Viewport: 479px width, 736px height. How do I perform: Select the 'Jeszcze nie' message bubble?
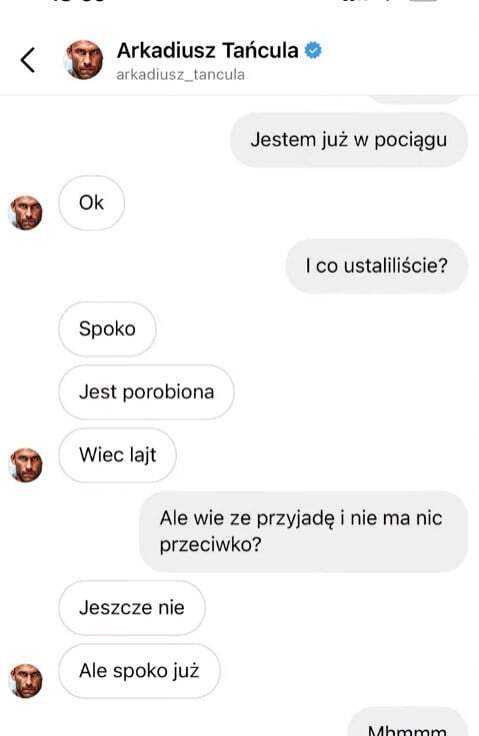[x=132, y=608]
